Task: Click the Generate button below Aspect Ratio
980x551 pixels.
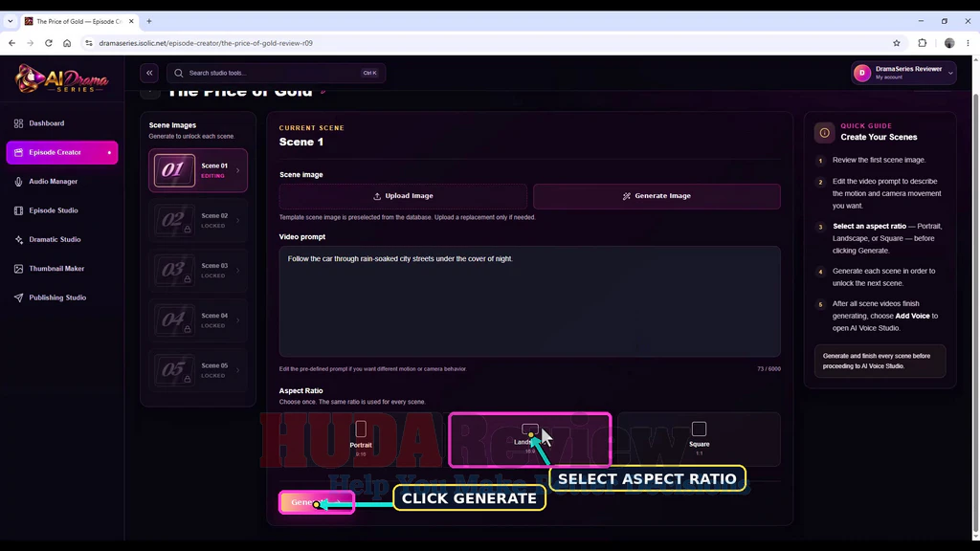Action: pos(317,502)
